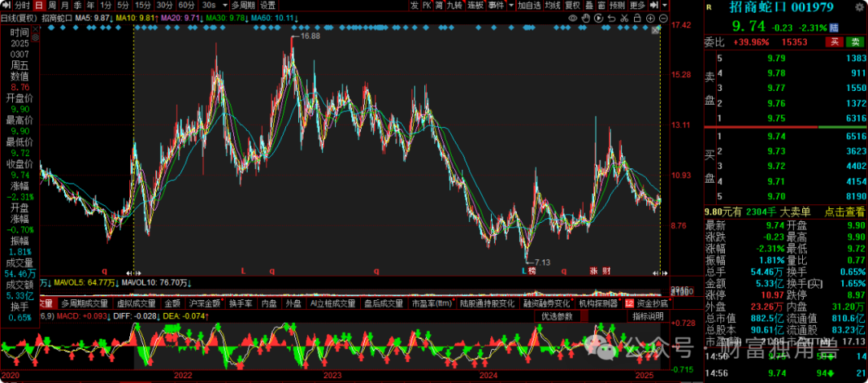Switch to the 市盈率(ttm) tab
This screenshot has height=383, width=868.
coord(432,303)
